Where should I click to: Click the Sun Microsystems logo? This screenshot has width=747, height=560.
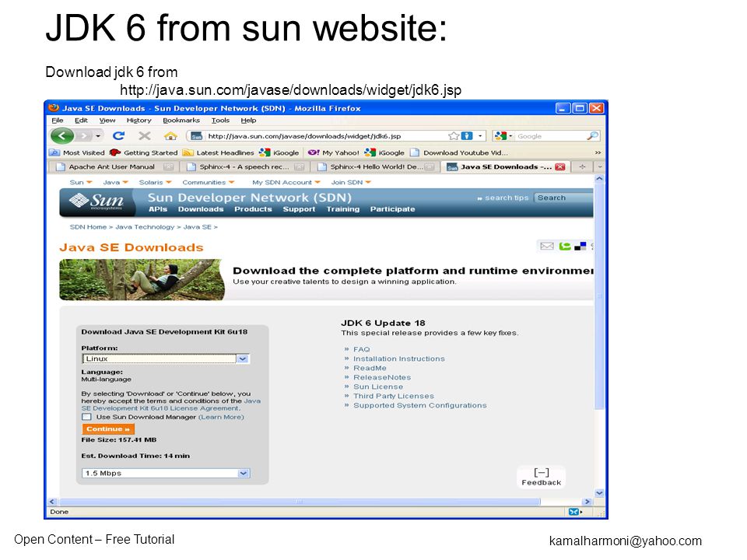click(96, 202)
